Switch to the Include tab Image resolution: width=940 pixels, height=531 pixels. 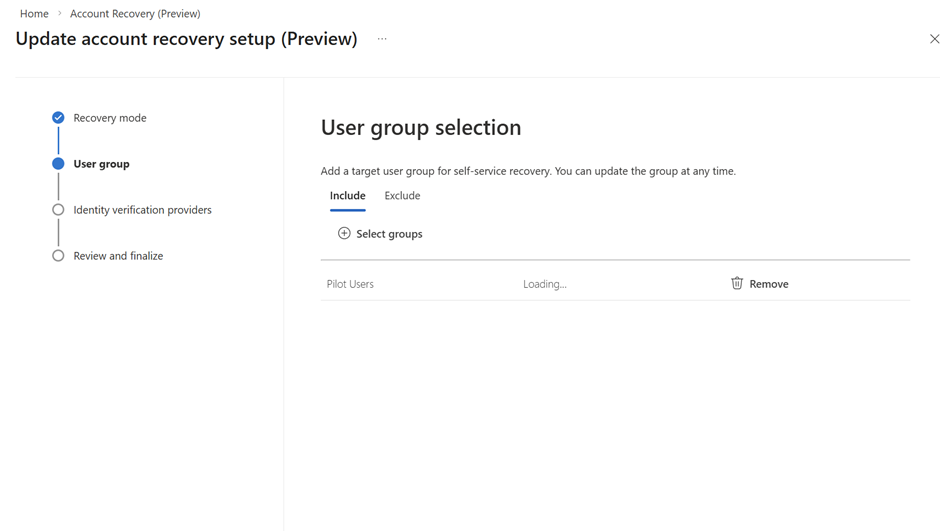tap(347, 196)
